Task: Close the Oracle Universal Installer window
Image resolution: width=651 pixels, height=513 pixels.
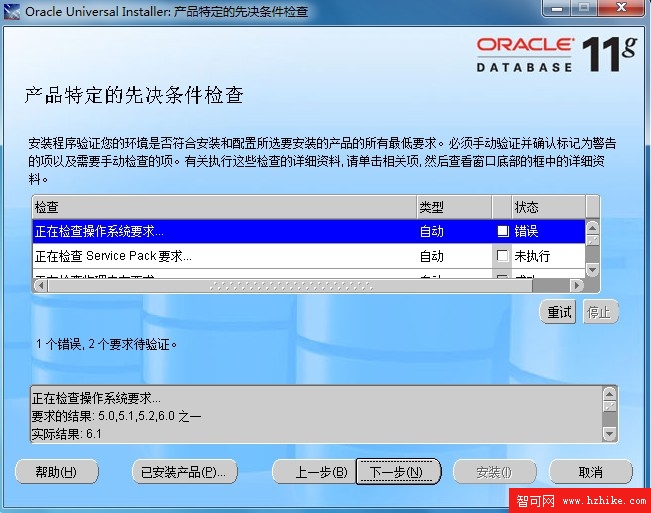Action: click(622, 8)
